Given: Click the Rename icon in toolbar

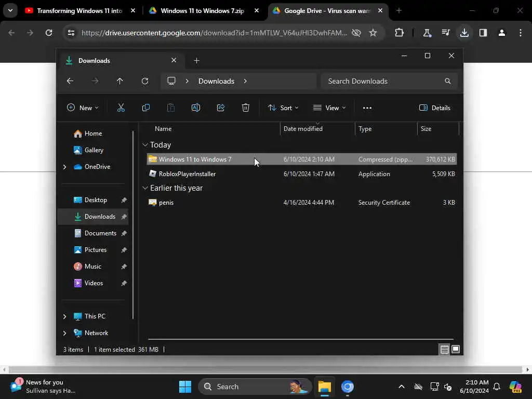Looking at the screenshot, I should [x=196, y=108].
